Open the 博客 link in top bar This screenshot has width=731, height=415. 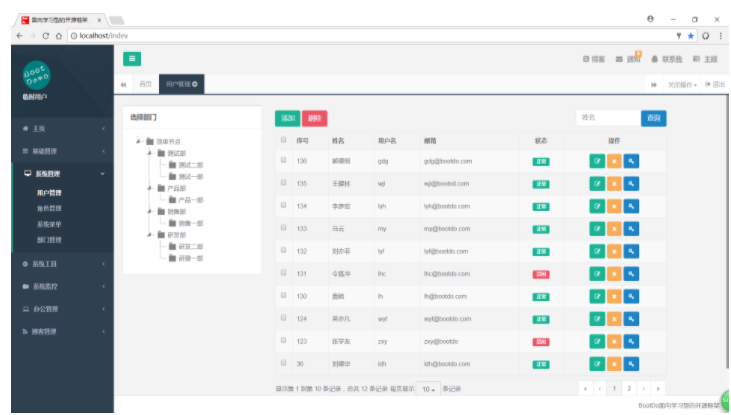594,59
